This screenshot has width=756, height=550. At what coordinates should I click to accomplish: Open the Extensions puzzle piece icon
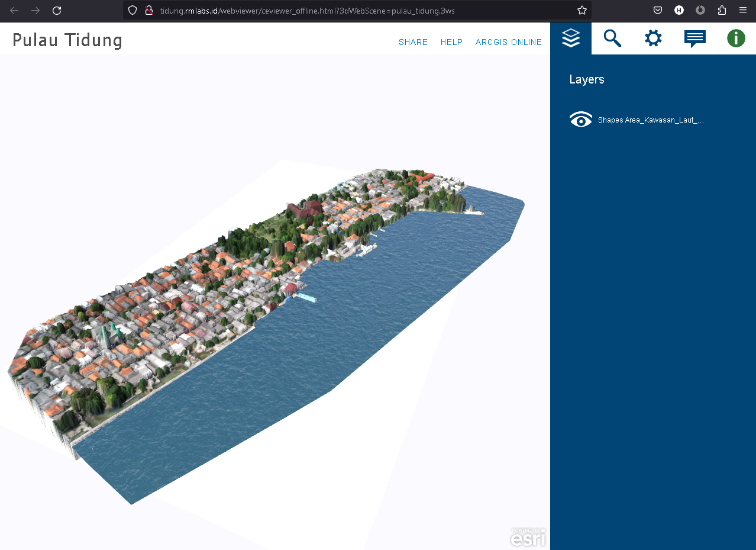(722, 11)
